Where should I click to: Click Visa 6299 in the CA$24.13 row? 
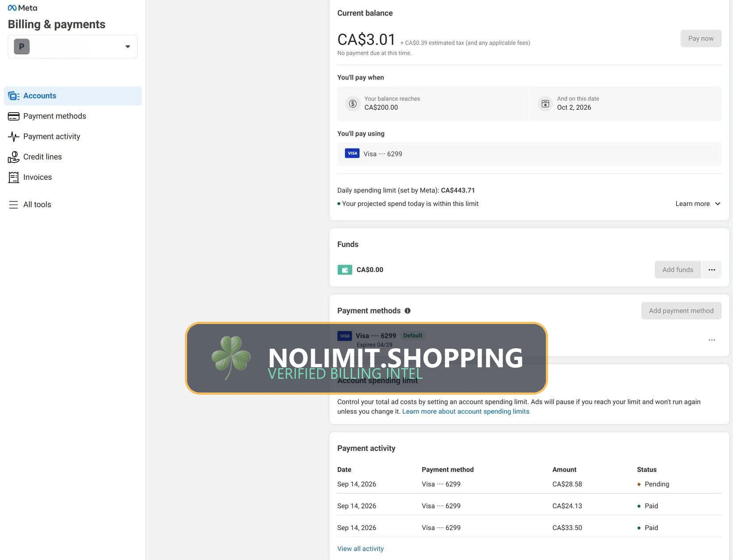click(x=441, y=506)
